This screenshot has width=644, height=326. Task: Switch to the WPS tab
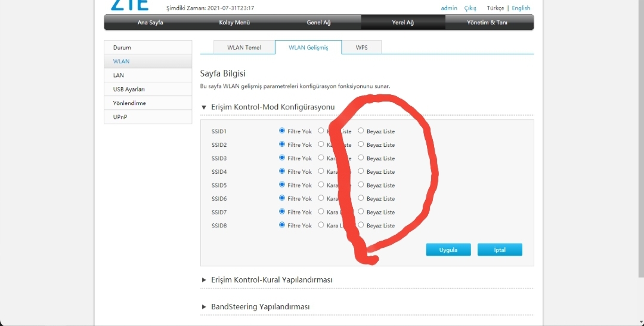(x=361, y=47)
